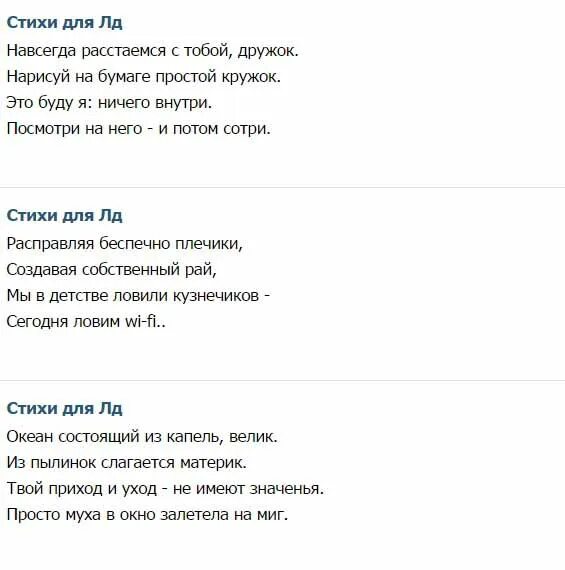The width and height of the screenshot is (565, 570).
Task: Click the line «Навсегда расстаемся с тобой, дружок.»
Action: pos(152,51)
